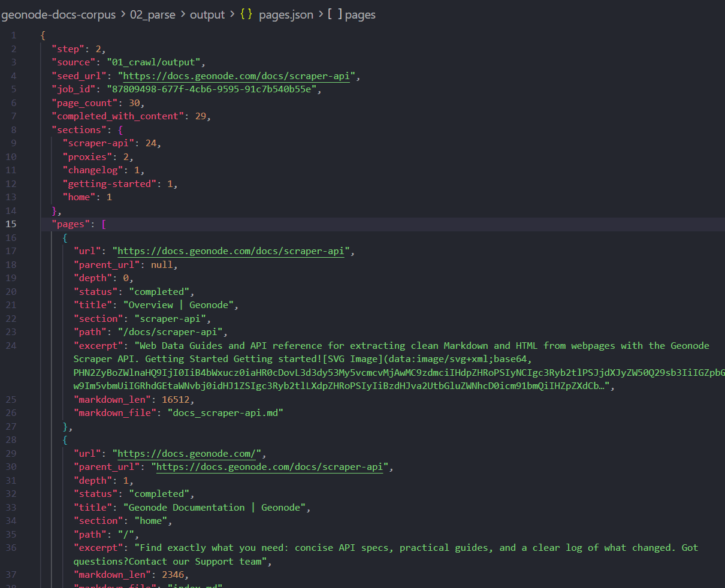Viewport: 725px width, 588px height.
Task: Click the "source" key
Action: coord(73,62)
